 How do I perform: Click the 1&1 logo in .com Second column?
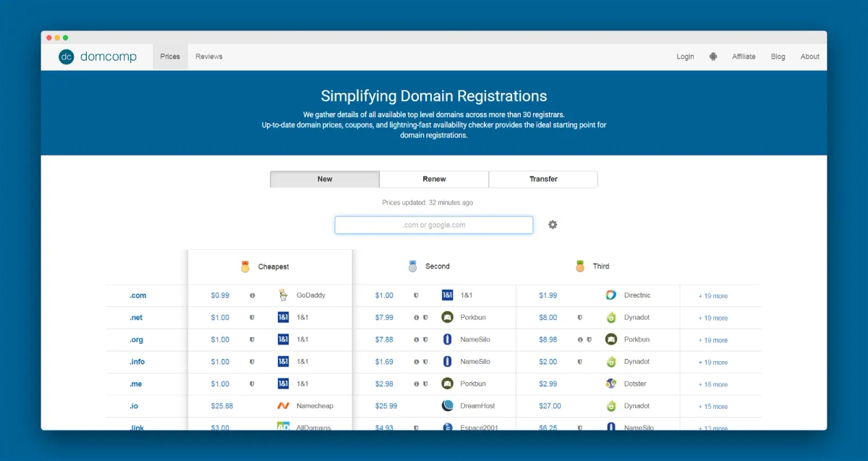pos(447,295)
